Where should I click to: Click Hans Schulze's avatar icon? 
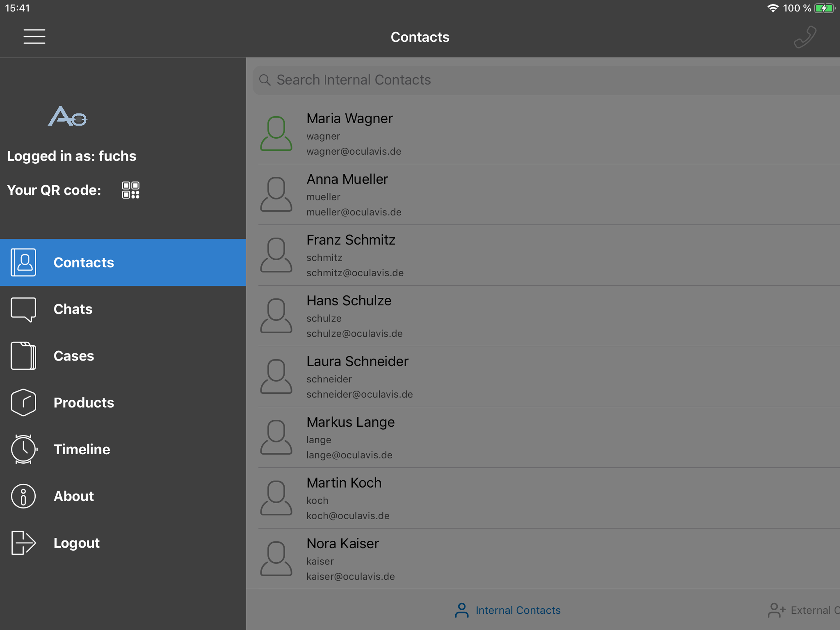(276, 316)
